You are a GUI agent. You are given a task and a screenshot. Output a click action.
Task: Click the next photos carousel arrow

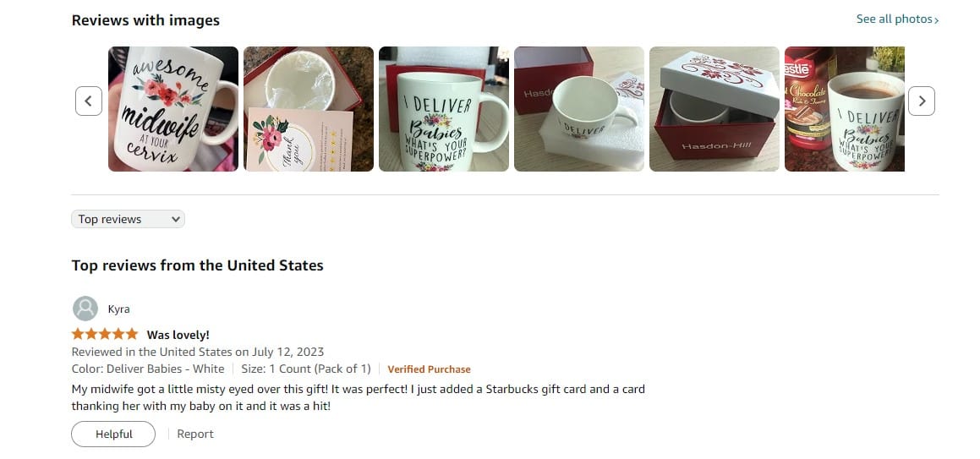[922, 101]
